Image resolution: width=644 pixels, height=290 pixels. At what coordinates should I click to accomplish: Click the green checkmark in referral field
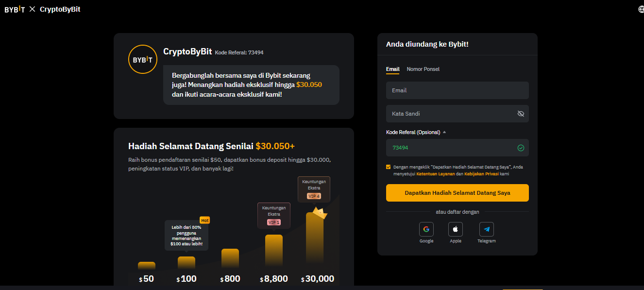coord(521,148)
